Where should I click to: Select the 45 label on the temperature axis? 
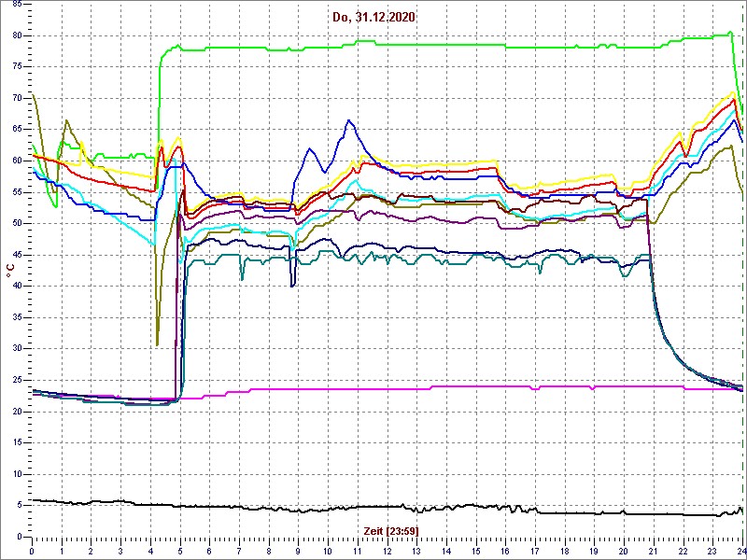pos(16,255)
